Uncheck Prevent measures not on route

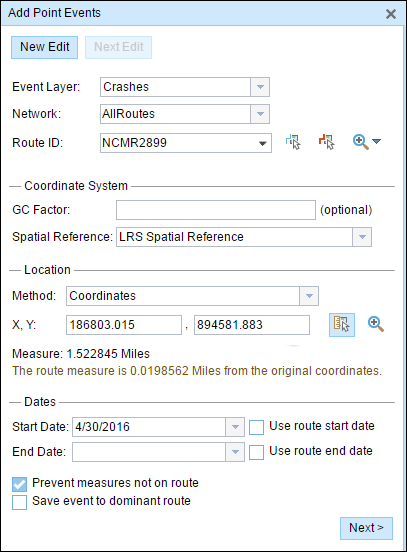tap(19, 484)
